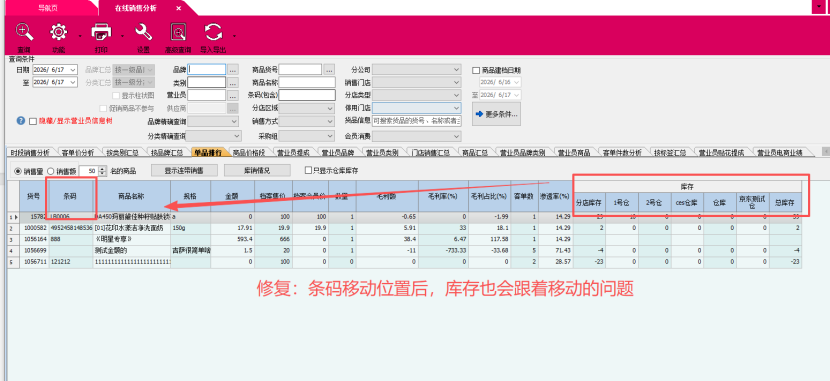Toggle 隐藏/显示营业员信息树 checkbox
The height and width of the screenshot is (381, 830).
pyautogui.click(x=33, y=121)
